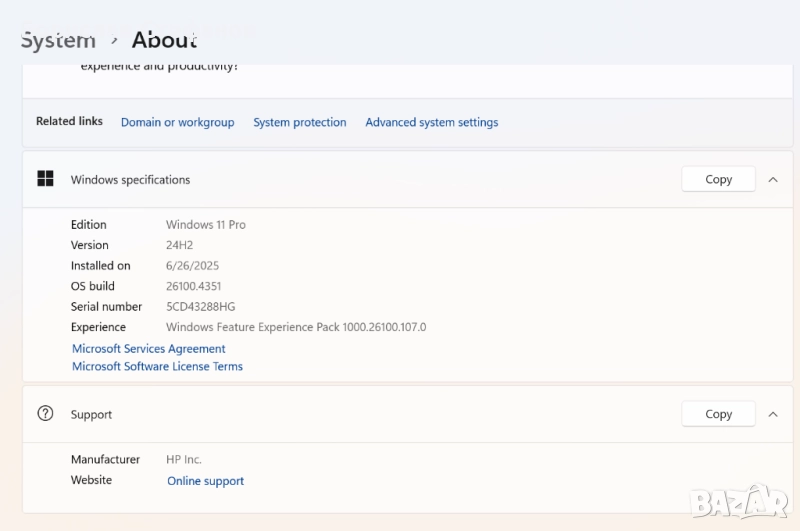Click the Windows logo icon beside Windows specifications
Screen dimensions: 800x531
click(x=45, y=179)
